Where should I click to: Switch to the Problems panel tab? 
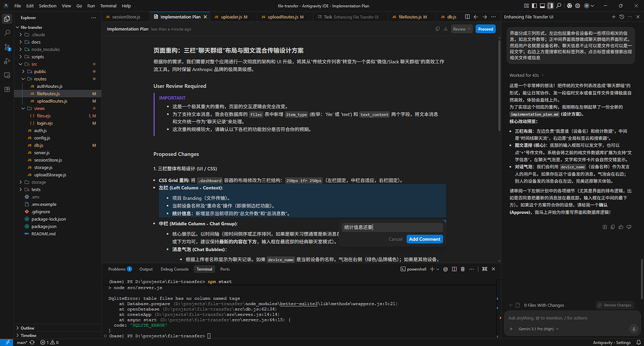tap(119, 269)
